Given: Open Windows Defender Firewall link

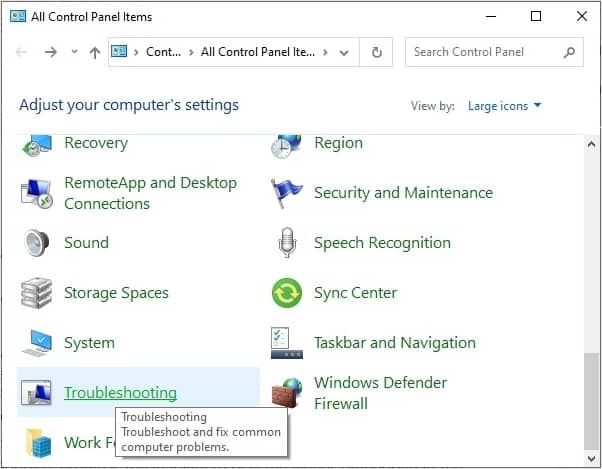Looking at the screenshot, I should click(380, 393).
